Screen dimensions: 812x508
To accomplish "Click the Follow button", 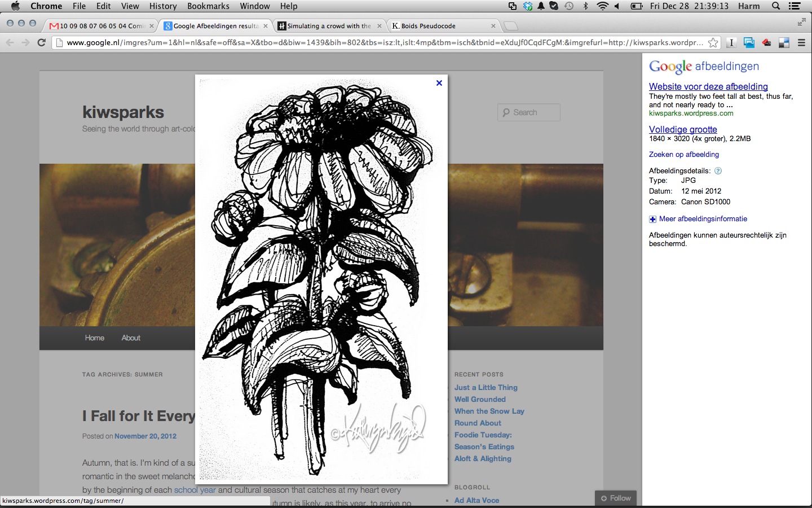I will (x=616, y=498).
